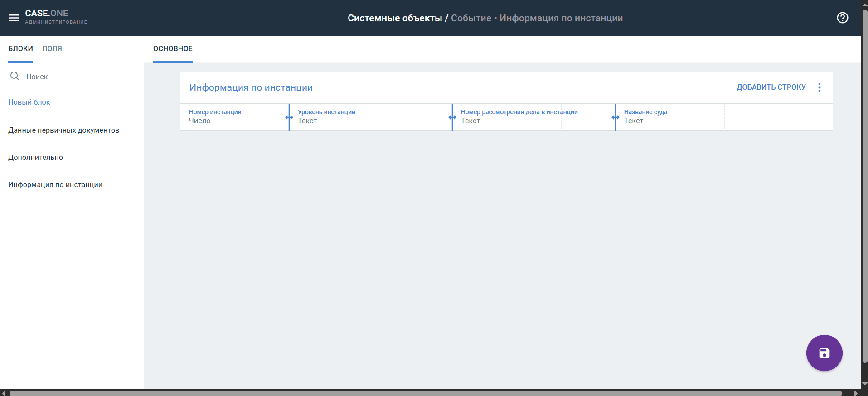Viewport: 868px width, 396px height.
Task: Click the horizontal scrollbar at bottom
Action: click(425, 393)
